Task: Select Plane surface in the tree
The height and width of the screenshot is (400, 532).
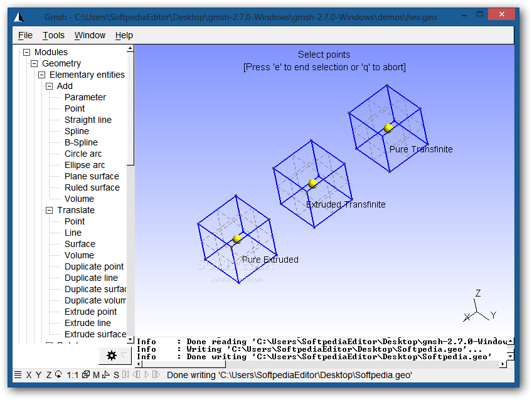Action: (92, 176)
